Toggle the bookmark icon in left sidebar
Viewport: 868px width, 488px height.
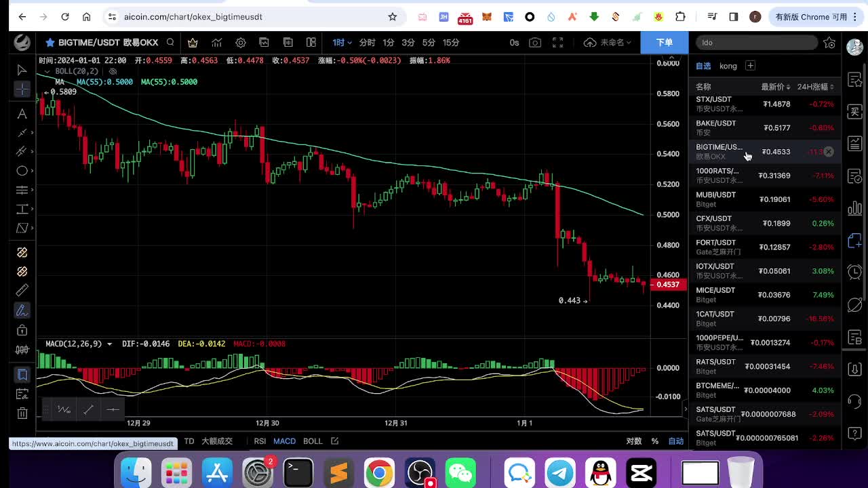(x=22, y=375)
